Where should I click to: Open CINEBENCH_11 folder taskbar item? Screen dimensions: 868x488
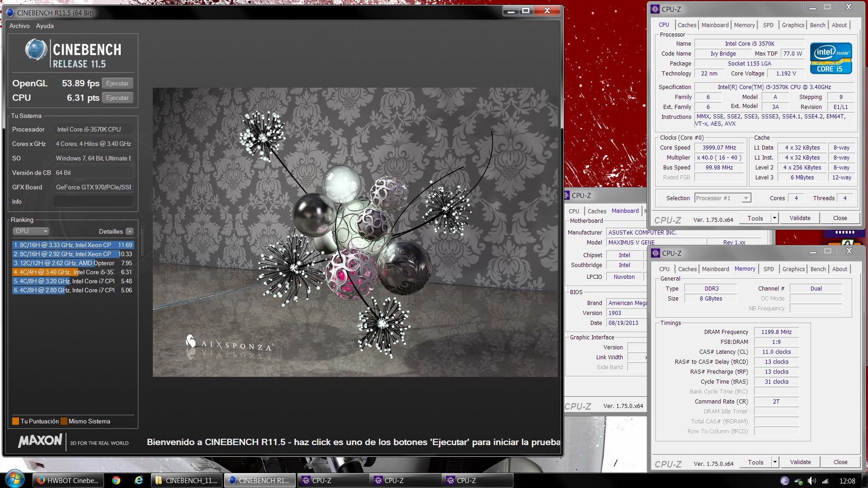(187, 480)
